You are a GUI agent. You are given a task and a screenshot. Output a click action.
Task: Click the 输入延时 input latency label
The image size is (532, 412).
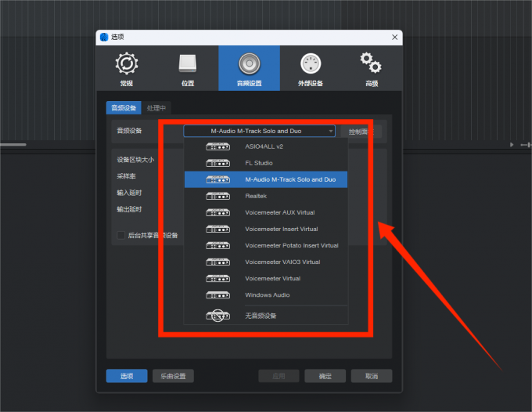pos(129,193)
